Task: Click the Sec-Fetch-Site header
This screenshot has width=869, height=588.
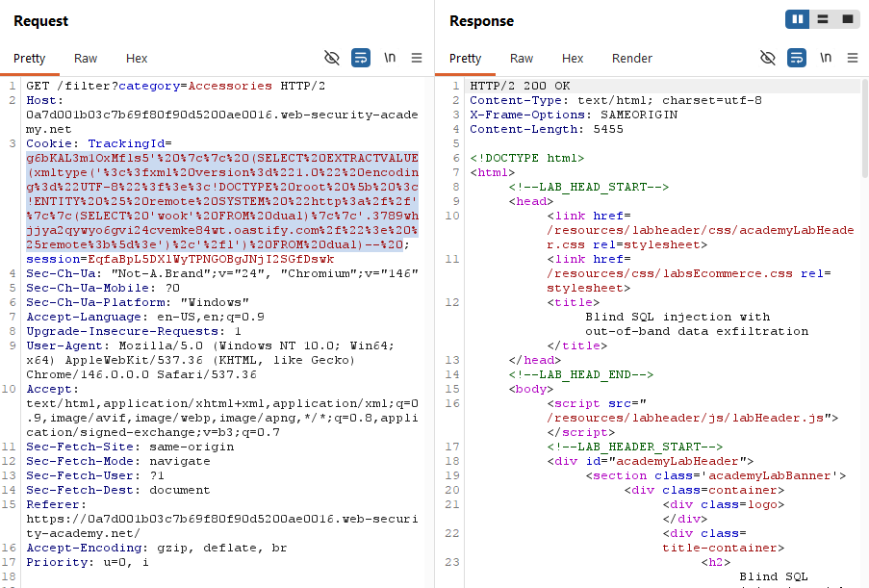Action: [130, 447]
